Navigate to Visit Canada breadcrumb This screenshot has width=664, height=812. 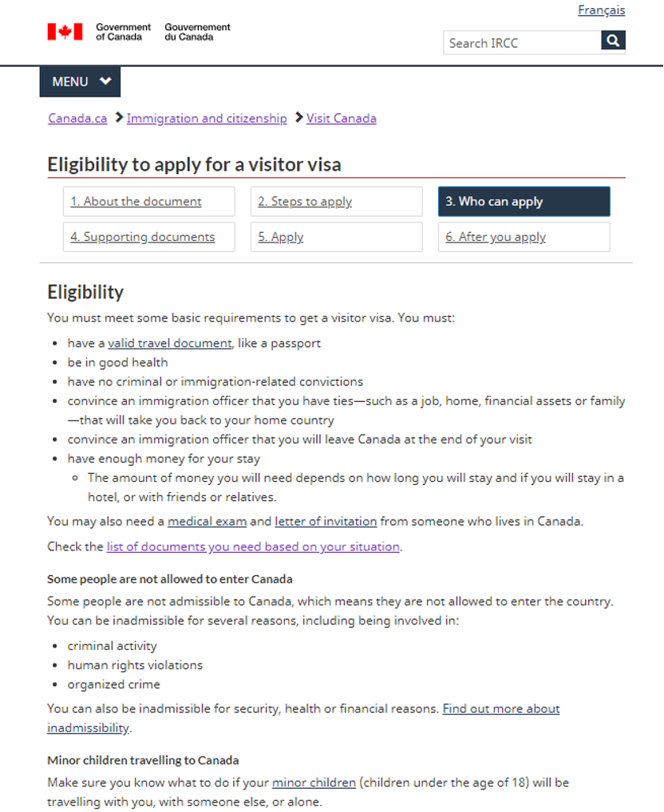click(342, 118)
